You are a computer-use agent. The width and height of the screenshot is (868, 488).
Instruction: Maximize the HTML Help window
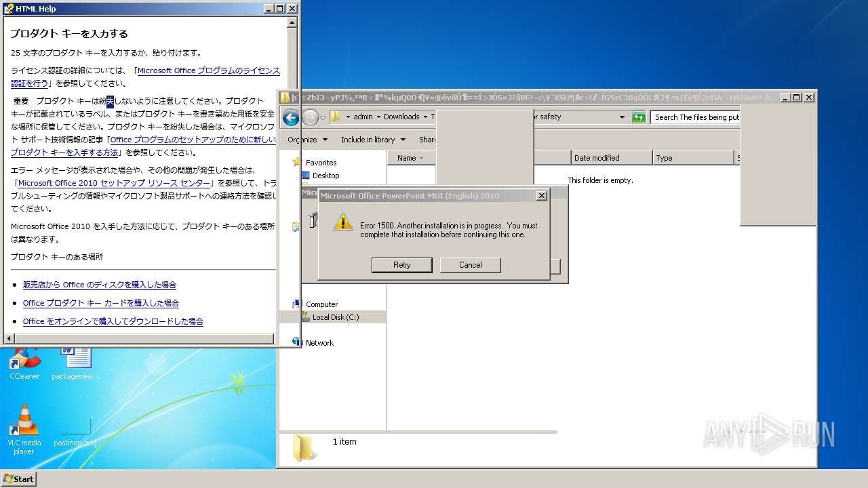coord(279,9)
